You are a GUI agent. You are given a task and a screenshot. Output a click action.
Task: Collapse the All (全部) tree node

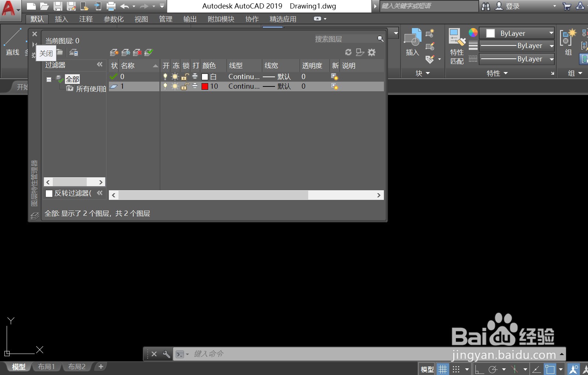coord(49,79)
